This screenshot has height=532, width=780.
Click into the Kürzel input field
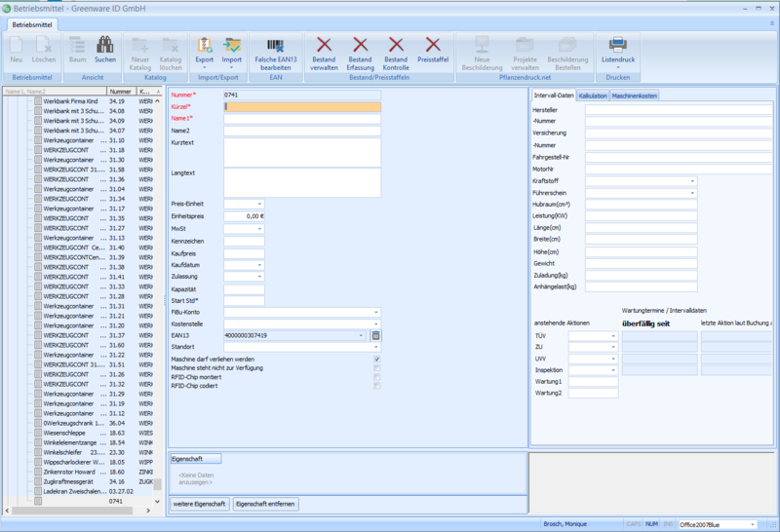click(x=302, y=106)
